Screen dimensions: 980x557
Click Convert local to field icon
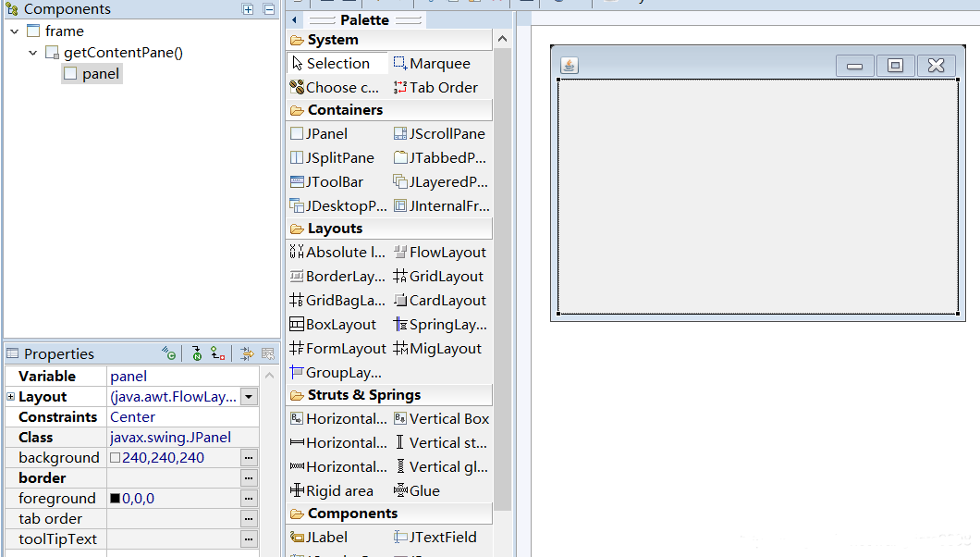(x=217, y=353)
